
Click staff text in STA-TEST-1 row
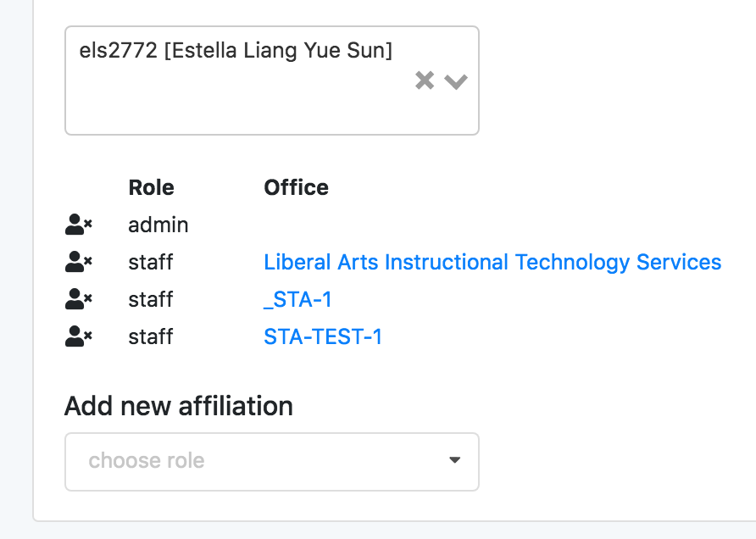click(150, 336)
